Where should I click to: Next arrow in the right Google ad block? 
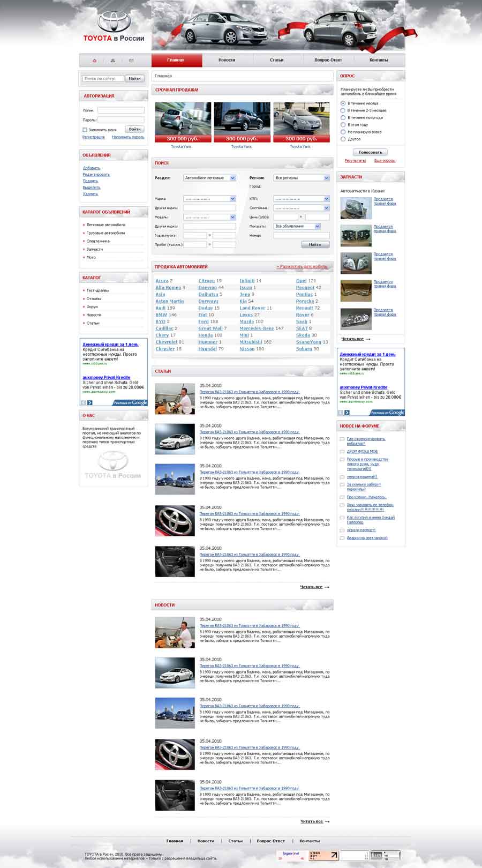(347, 413)
